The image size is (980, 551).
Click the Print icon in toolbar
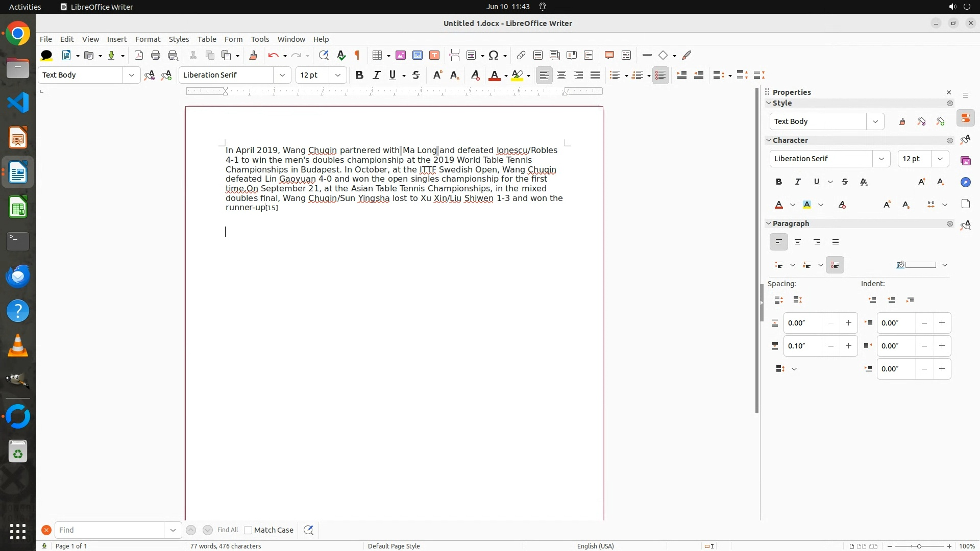pyautogui.click(x=156, y=55)
